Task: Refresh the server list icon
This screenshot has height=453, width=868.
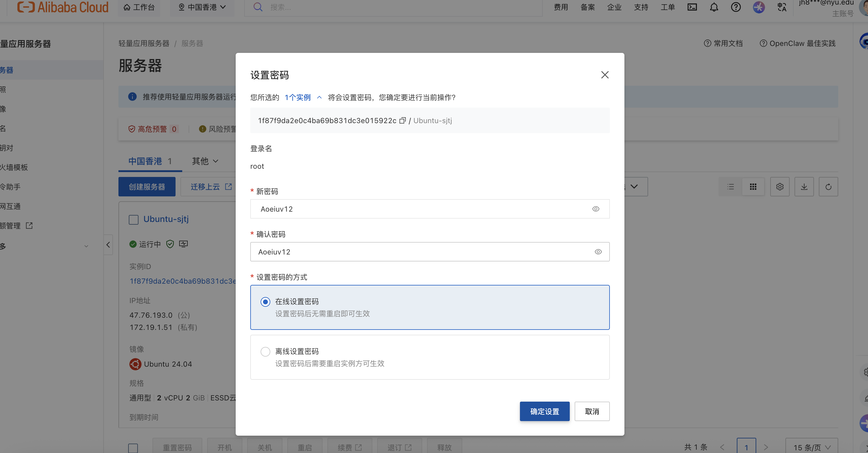Action: pos(828,187)
